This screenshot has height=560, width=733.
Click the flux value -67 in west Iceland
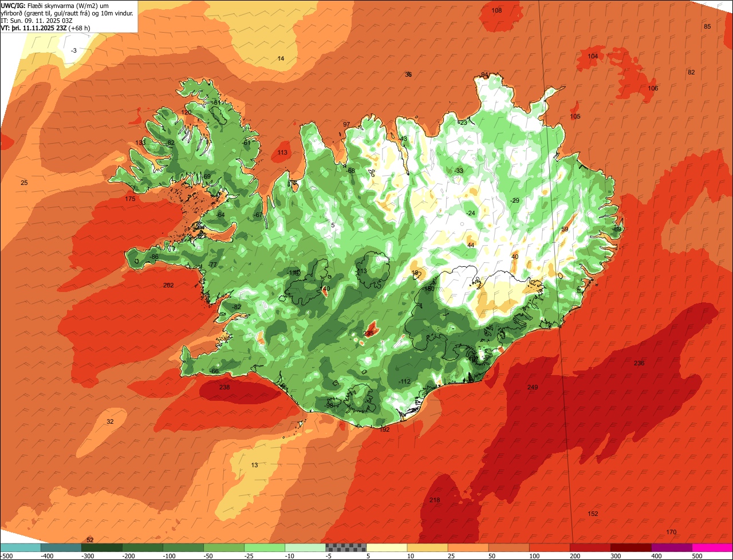(258, 215)
